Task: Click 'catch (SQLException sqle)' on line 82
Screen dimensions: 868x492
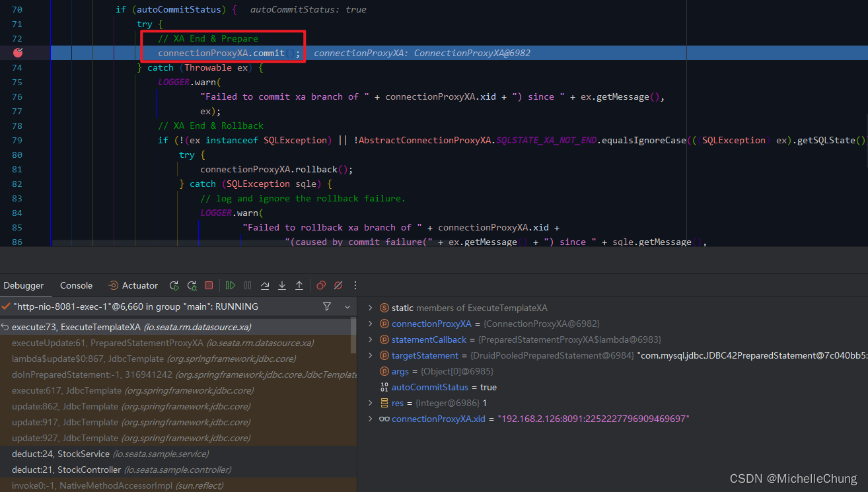Action: [x=252, y=184]
